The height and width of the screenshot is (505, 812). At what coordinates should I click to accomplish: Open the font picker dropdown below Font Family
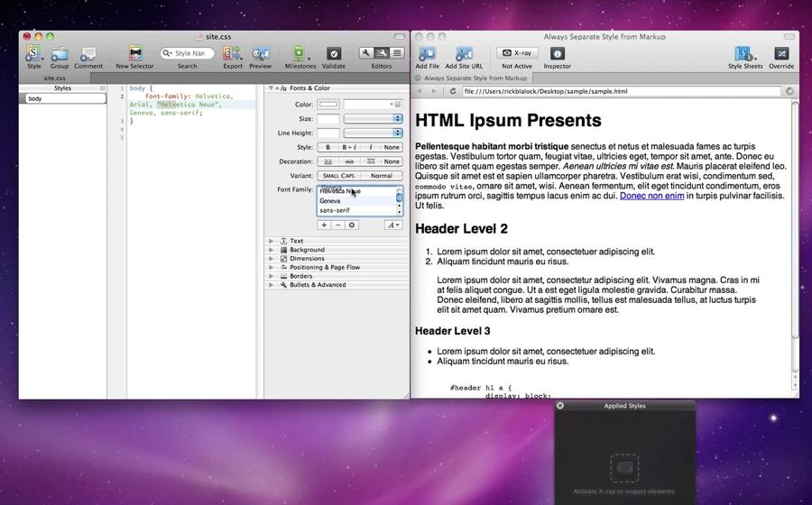click(393, 225)
